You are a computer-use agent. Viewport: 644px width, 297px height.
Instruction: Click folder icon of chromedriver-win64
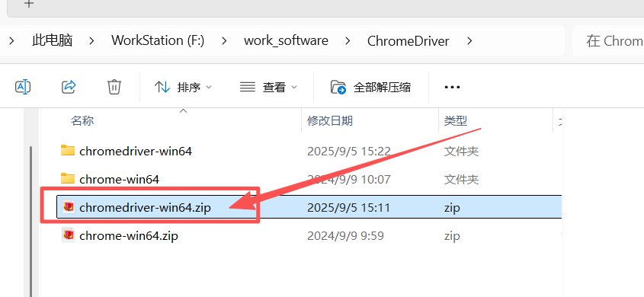[x=68, y=151]
